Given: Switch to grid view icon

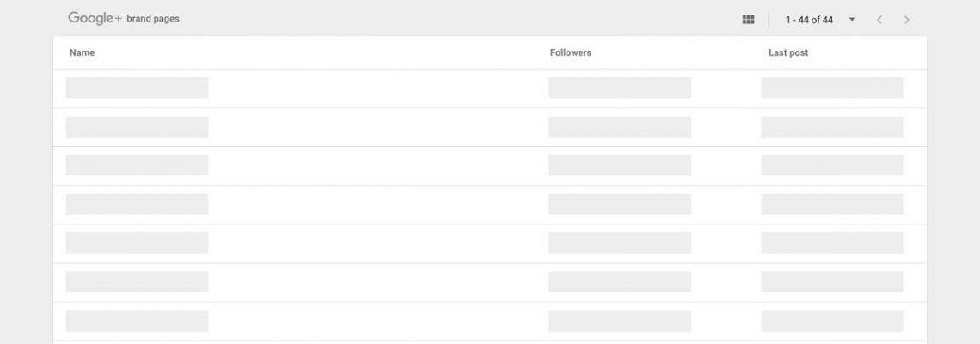Looking at the screenshot, I should click(748, 20).
